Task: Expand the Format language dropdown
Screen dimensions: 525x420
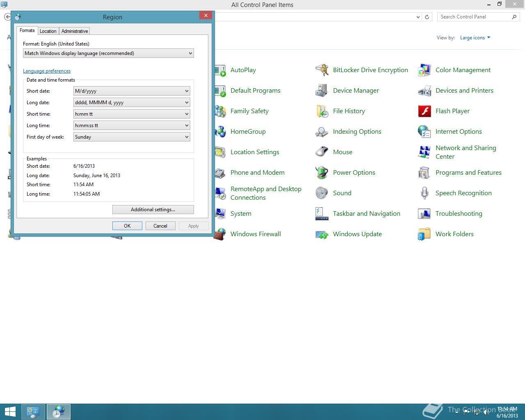Action: (108, 53)
